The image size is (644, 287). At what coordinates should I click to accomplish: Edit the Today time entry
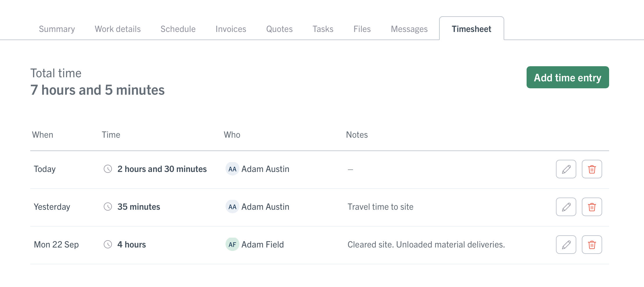pos(566,169)
